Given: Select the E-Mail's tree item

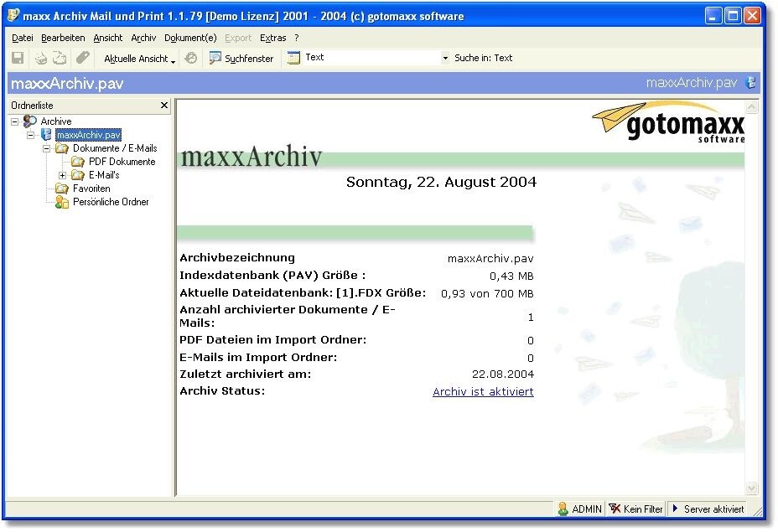Looking at the screenshot, I should tap(104, 175).
